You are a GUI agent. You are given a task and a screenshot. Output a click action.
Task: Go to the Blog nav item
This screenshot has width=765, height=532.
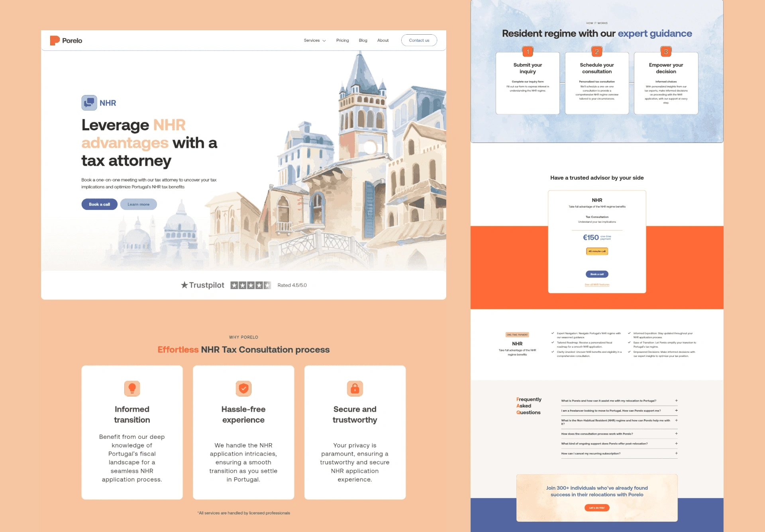(363, 40)
